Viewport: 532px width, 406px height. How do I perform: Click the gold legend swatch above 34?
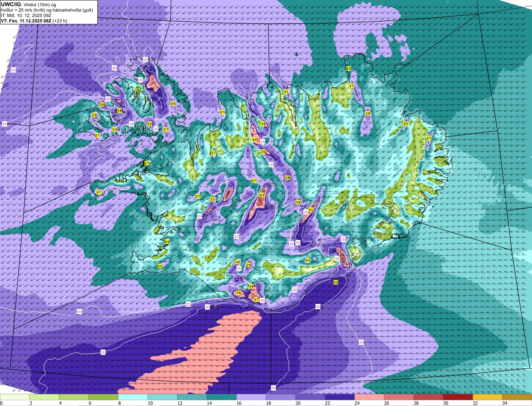tap(517, 397)
